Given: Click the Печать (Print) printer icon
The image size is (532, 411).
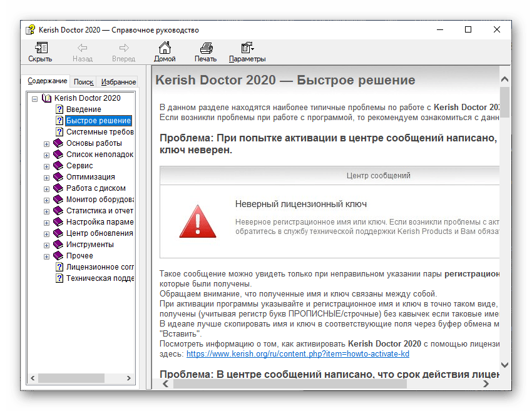Looking at the screenshot, I should 206,48.
